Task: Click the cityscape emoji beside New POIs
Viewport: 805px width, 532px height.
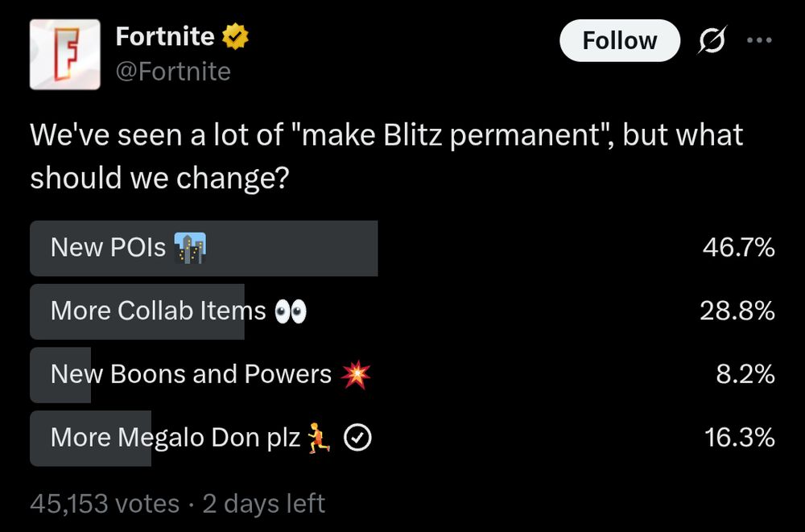Action: 190,248
